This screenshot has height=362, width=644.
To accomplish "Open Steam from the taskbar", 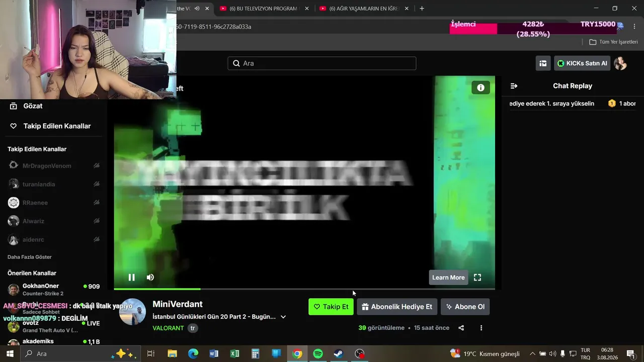I will click(339, 354).
